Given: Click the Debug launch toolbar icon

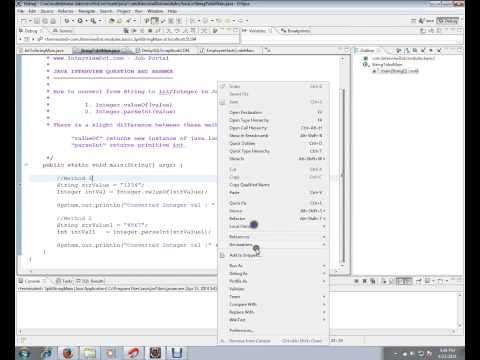Looking at the screenshot, I should pos(67,21).
